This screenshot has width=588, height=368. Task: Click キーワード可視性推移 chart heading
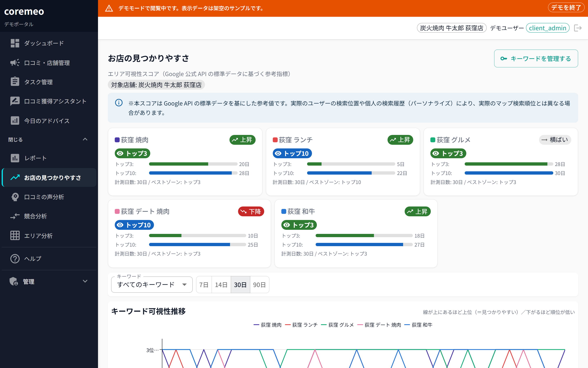click(x=148, y=311)
